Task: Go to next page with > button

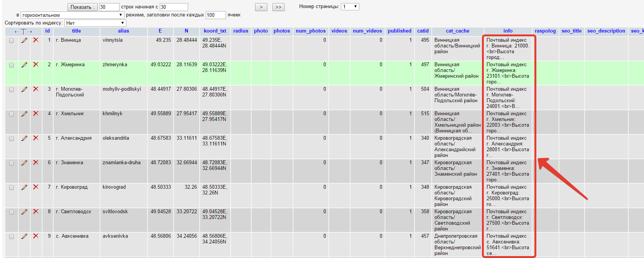Action: (x=261, y=7)
